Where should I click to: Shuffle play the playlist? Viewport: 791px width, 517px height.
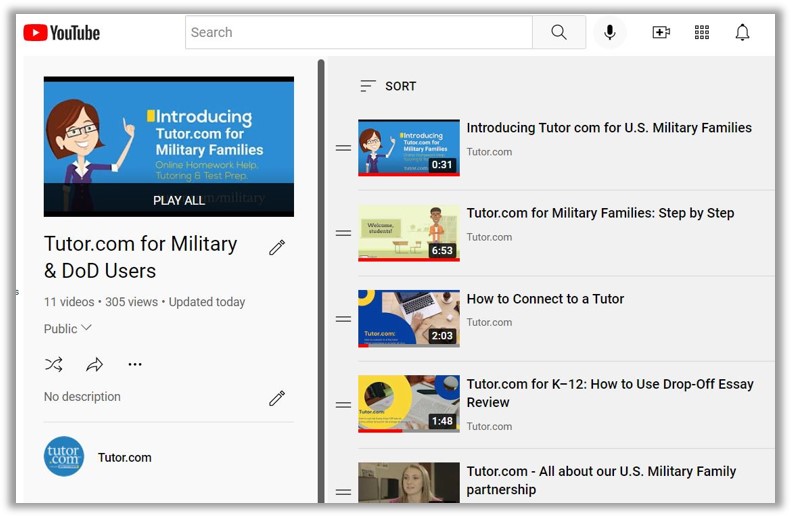53,364
